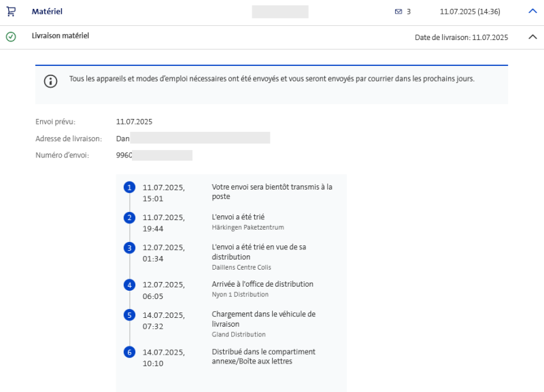Screen dimensions: 544x392
Task: Click the envelope messages icon
Action: click(x=398, y=12)
